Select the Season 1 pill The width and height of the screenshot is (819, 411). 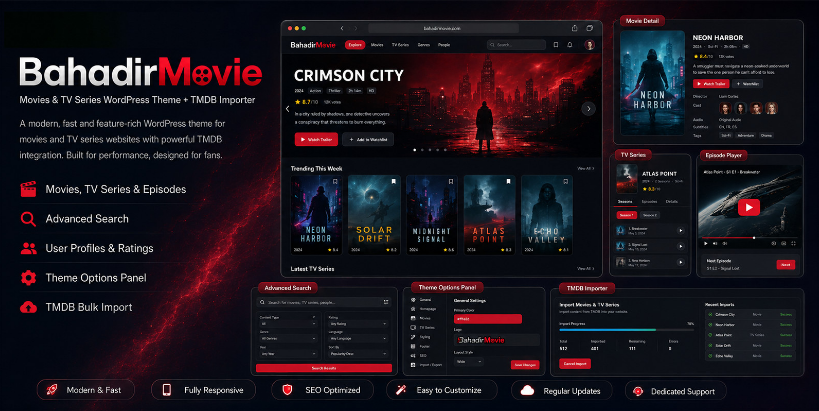pos(626,215)
